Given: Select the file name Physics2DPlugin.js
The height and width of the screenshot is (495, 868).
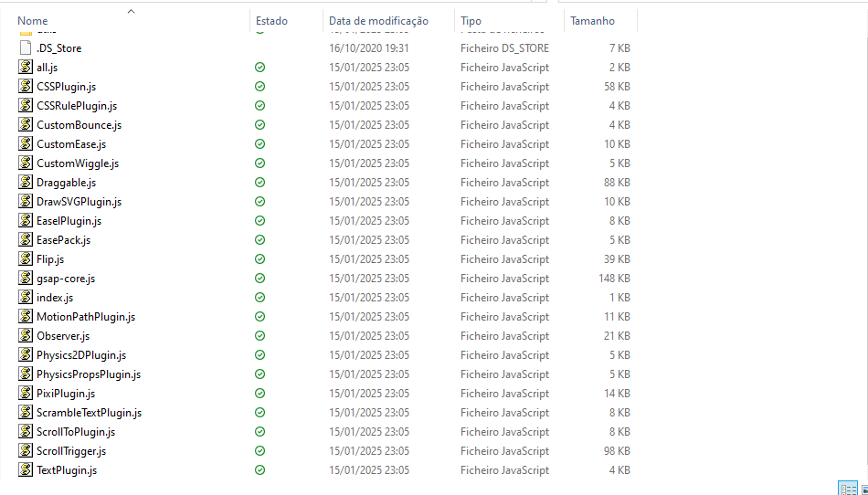Looking at the screenshot, I should 81,355.
